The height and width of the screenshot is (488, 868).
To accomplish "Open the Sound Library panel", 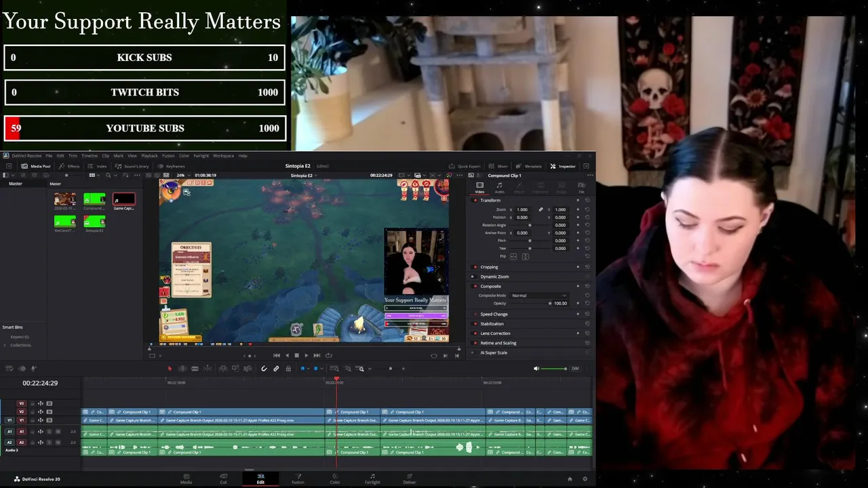I will click(x=132, y=166).
